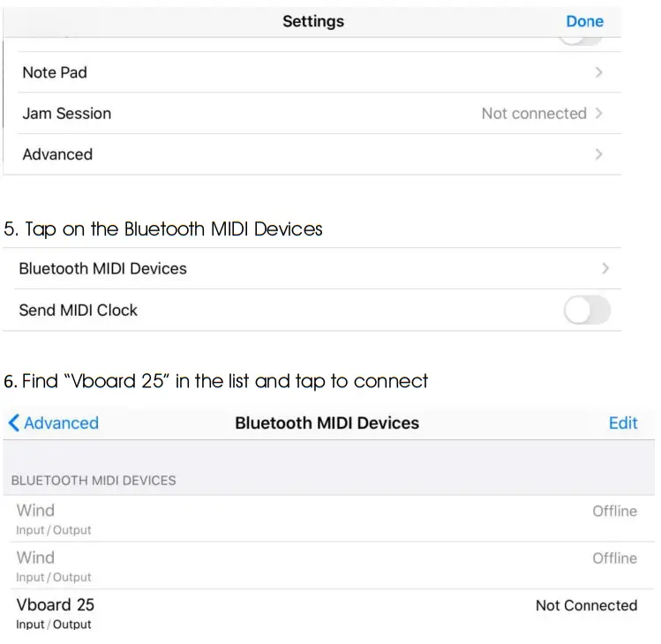
Task: Open the Note Pad settings item
Action: pos(55,72)
